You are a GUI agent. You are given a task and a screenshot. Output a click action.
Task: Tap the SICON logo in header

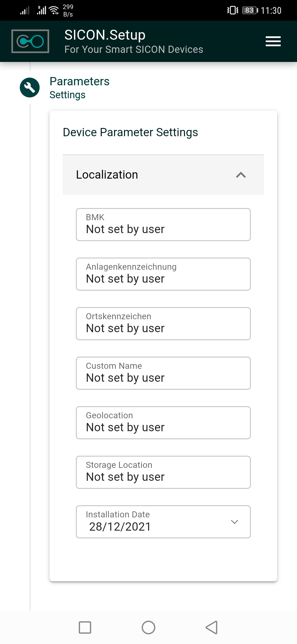pyautogui.click(x=30, y=41)
